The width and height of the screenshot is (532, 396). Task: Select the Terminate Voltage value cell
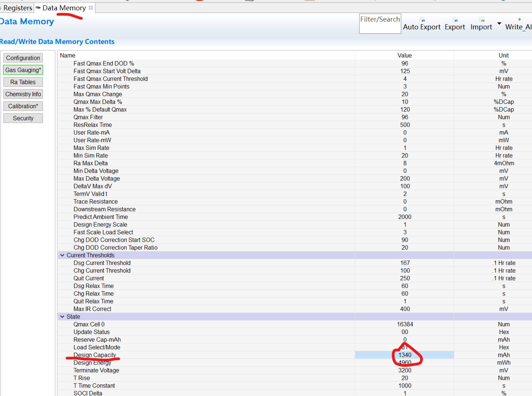tap(404, 370)
